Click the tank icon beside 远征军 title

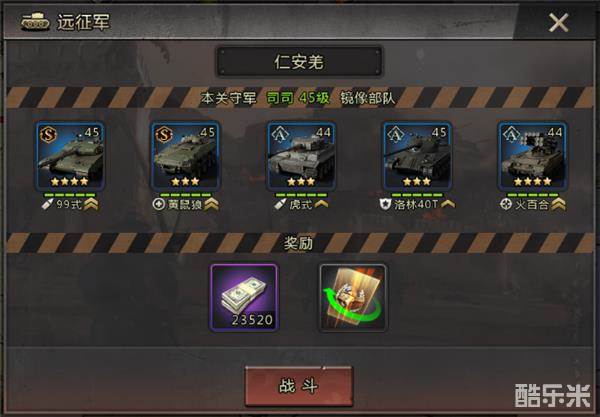(35, 21)
